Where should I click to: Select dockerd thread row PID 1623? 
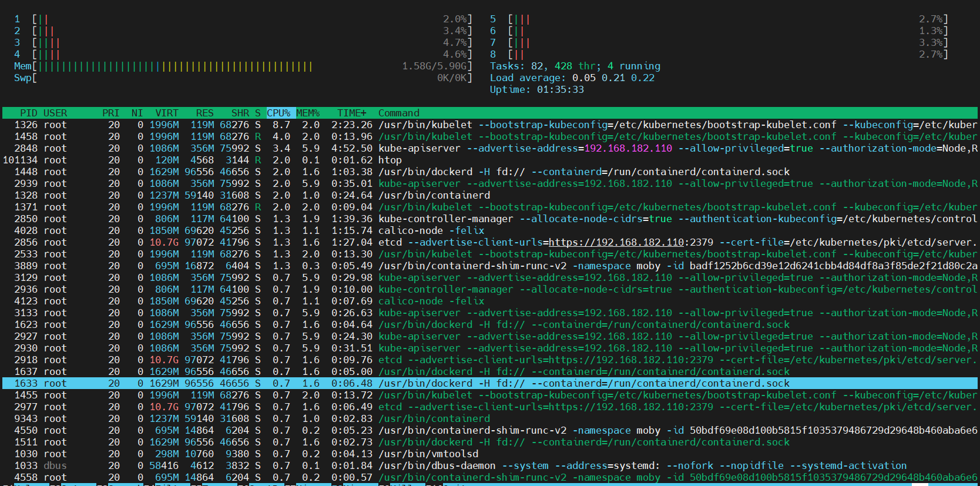[x=490, y=324]
